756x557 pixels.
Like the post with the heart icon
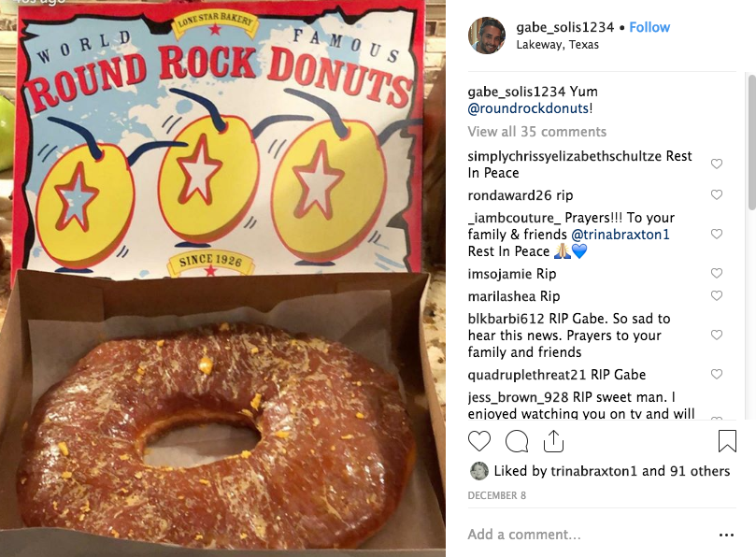[479, 441]
